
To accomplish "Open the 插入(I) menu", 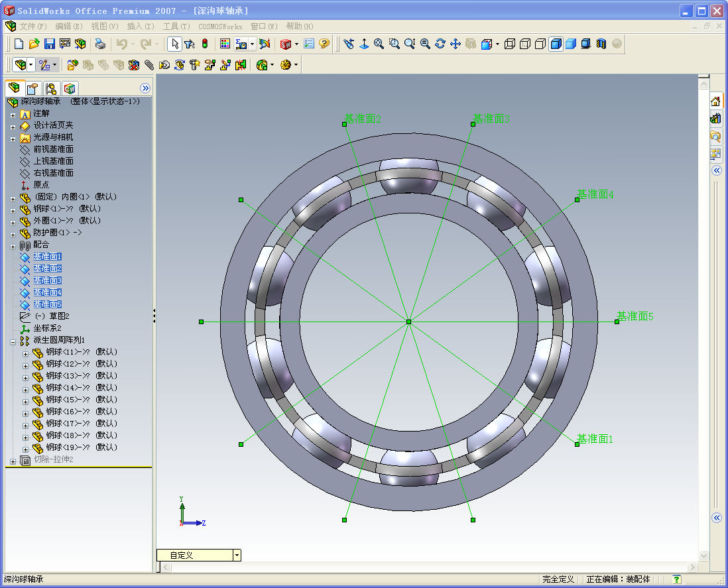I will pyautogui.click(x=140, y=27).
